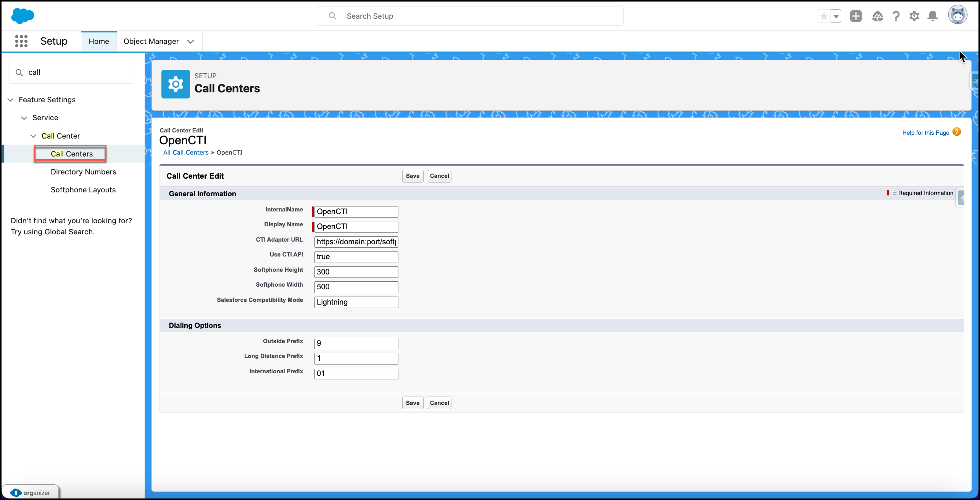Open the App Launcher grid icon

click(21, 41)
